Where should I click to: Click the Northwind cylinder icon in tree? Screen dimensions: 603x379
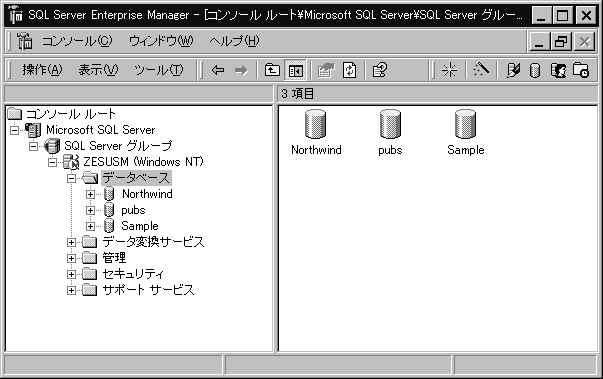[109, 194]
